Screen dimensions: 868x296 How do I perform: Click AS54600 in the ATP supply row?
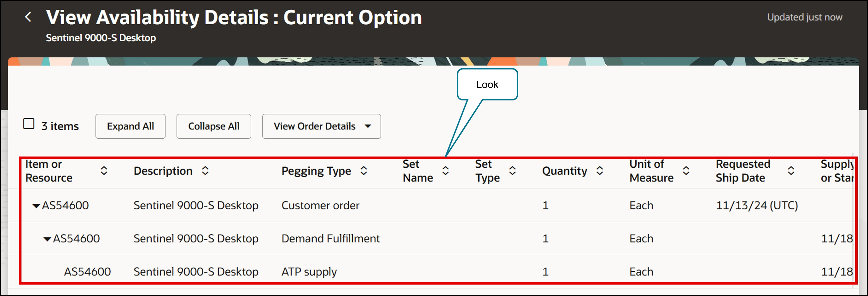pyautogui.click(x=87, y=272)
